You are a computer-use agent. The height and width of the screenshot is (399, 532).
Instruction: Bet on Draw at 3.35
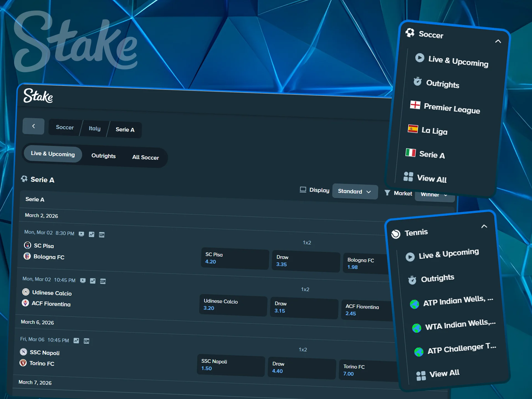306,261
